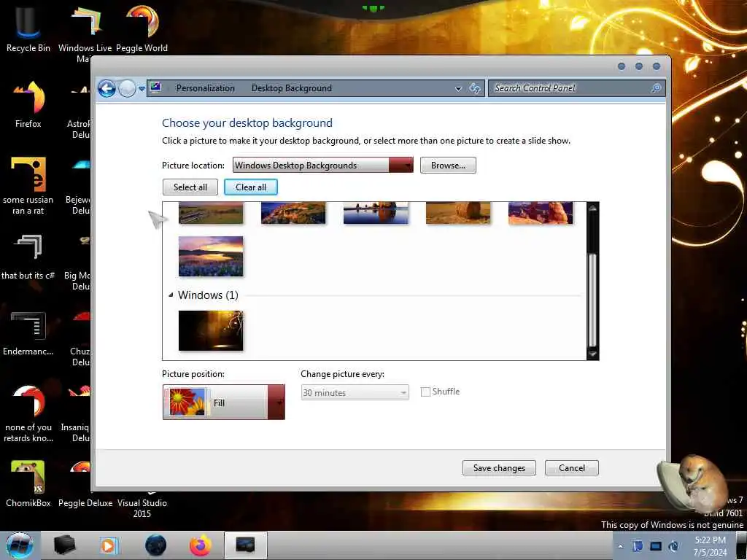Screen dimensions: 747x560
Task: Open the Firefox desktop shortcut
Action: (28, 105)
